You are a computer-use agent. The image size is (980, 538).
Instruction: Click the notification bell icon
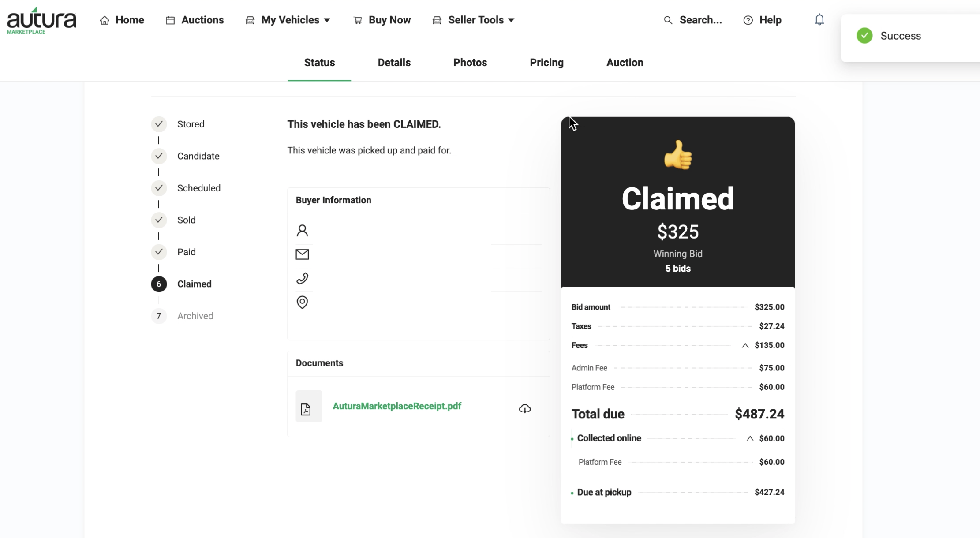coord(819,20)
